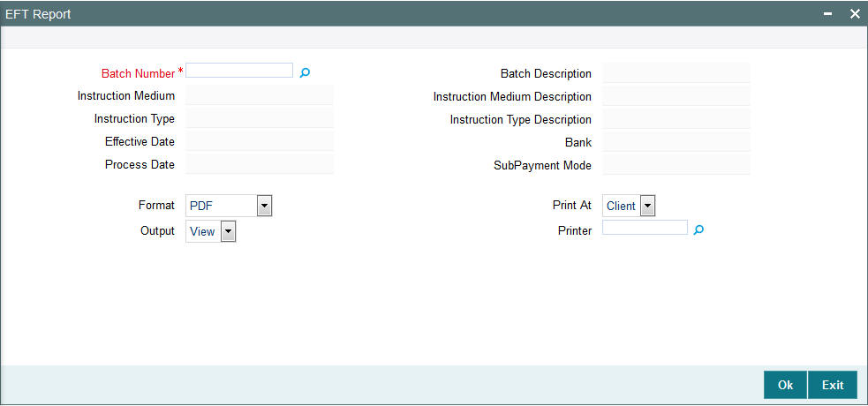Viewport: 868px width, 406px height.
Task: Click the "Output" label
Action: point(158,231)
